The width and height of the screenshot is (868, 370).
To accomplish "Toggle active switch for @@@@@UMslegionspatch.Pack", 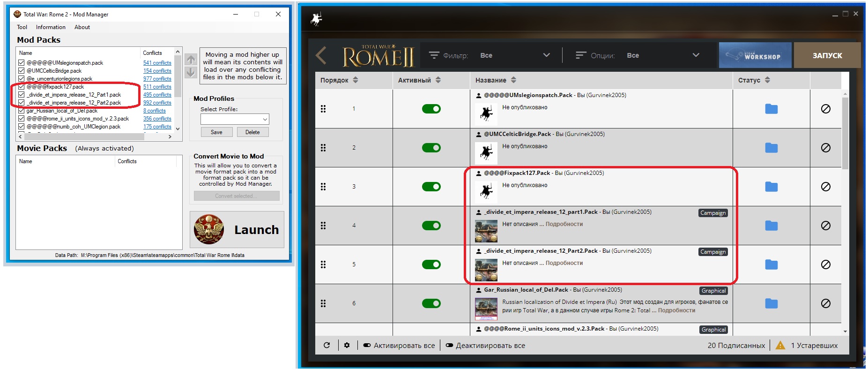I will click(431, 109).
